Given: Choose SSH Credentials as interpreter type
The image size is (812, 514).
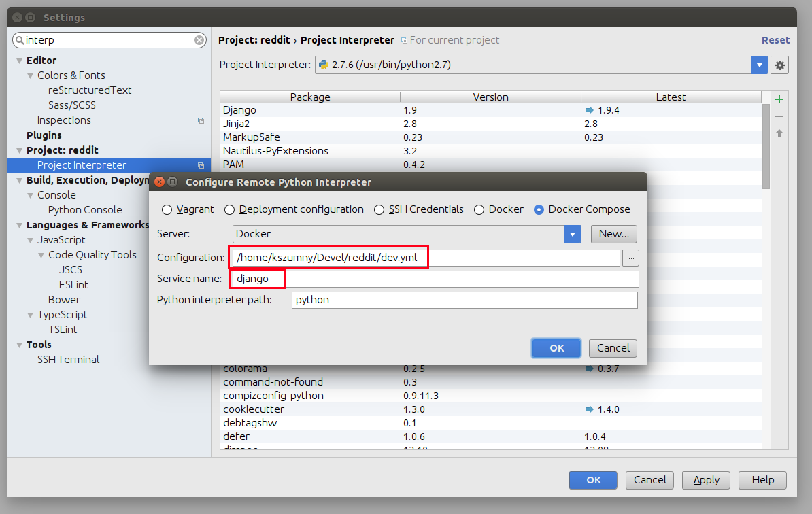Looking at the screenshot, I should point(379,209).
